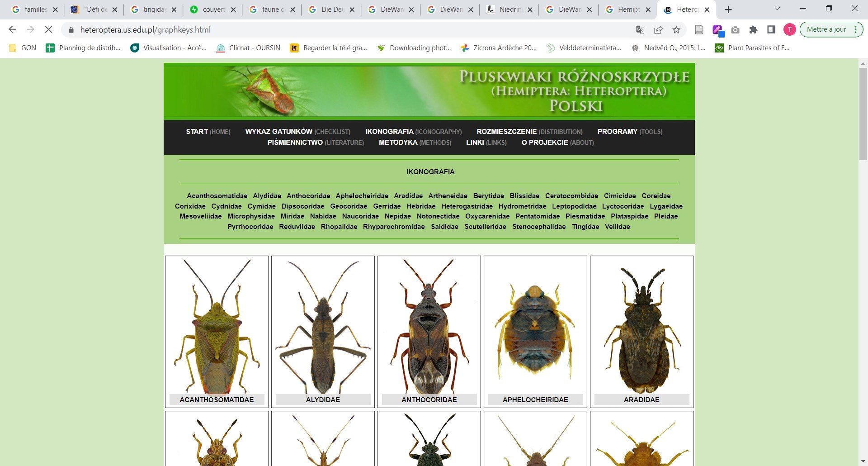868x466 pixels.
Task: Click the document reader extension icon
Action: pyautogui.click(x=699, y=30)
